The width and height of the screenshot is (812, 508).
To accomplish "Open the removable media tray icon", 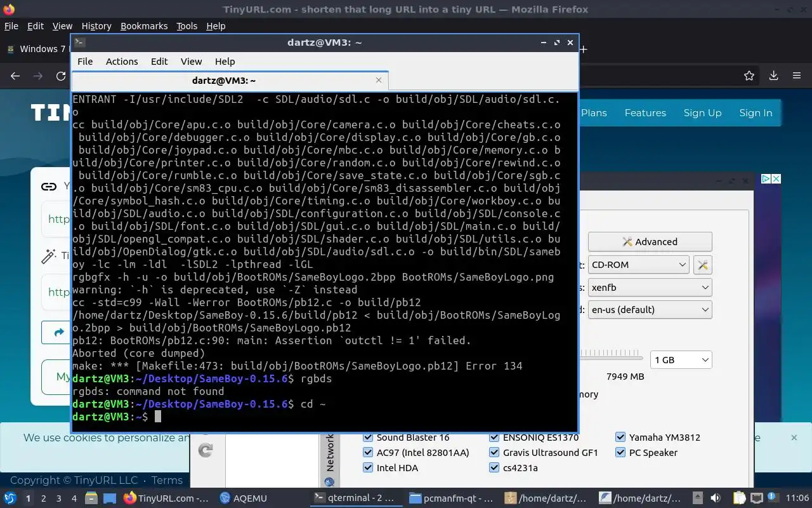I will (x=698, y=498).
